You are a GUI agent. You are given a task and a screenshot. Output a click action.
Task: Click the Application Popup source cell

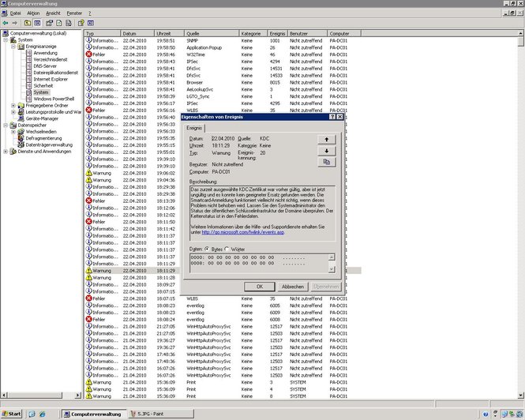pyautogui.click(x=204, y=47)
